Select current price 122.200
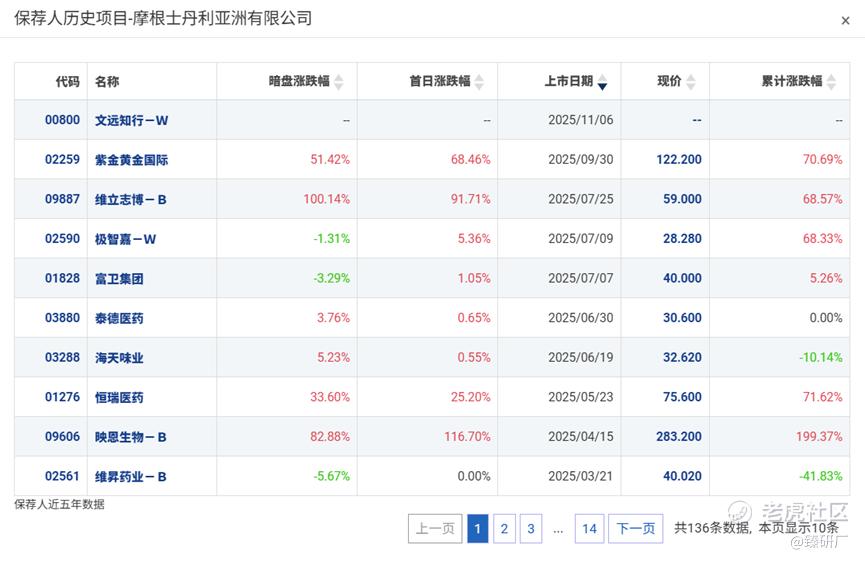 click(x=679, y=159)
